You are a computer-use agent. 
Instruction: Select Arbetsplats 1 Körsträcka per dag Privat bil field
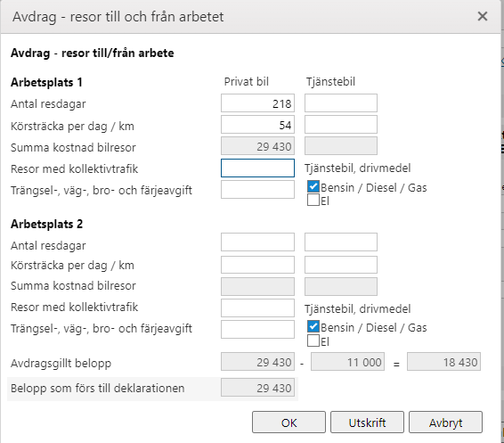point(257,125)
